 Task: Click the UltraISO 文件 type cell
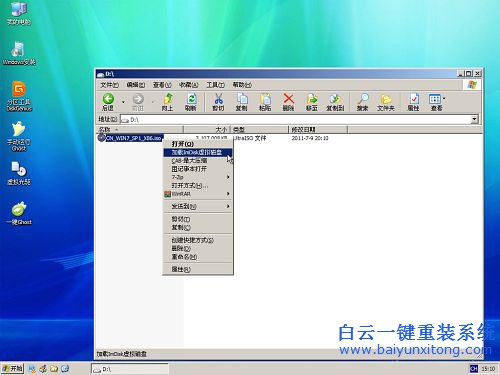[250, 138]
